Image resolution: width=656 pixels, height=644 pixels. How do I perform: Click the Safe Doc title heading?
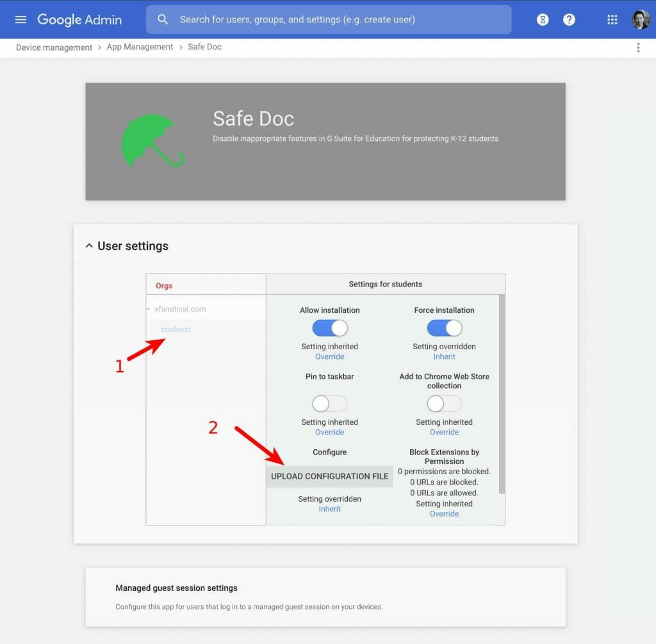click(x=254, y=119)
